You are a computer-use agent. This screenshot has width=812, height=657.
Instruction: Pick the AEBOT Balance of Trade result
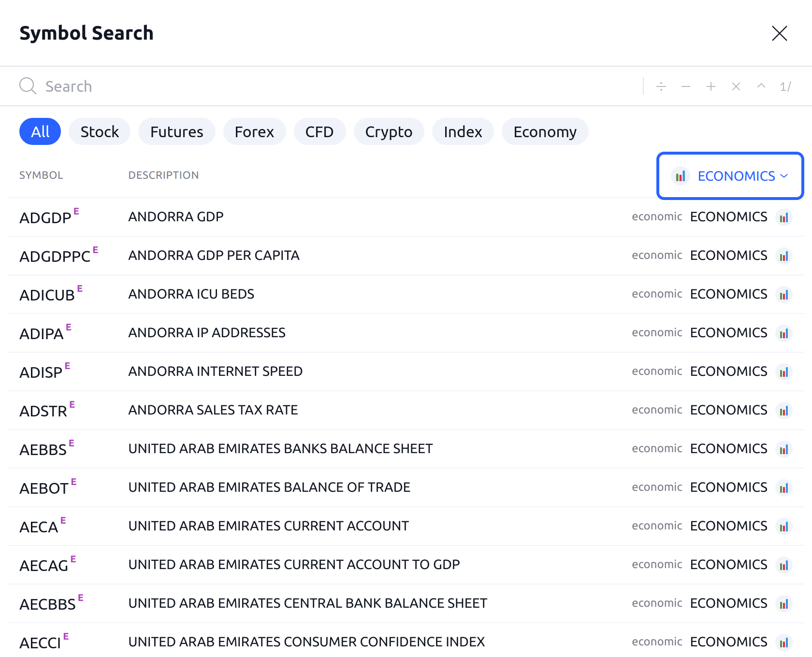point(269,487)
